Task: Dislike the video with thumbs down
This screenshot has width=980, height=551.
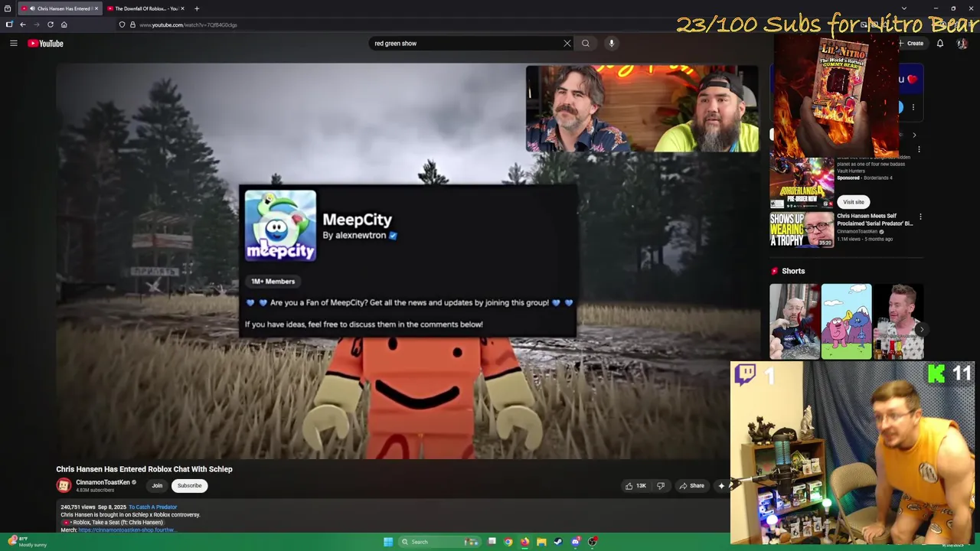Action: (661, 485)
